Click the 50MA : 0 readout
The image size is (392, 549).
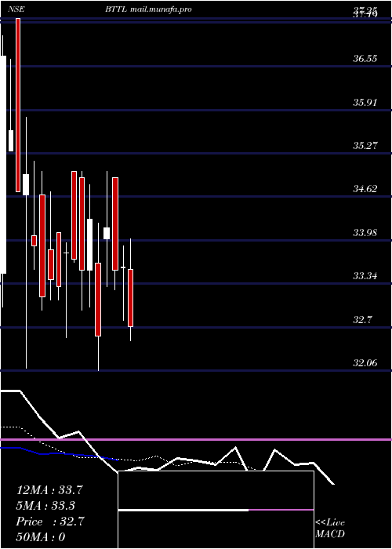tap(41, 537)
